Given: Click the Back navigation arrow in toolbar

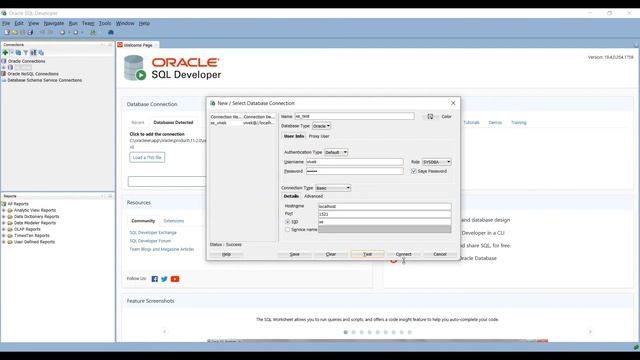Looking at the screenshot, I should click(x=62, y=32).
